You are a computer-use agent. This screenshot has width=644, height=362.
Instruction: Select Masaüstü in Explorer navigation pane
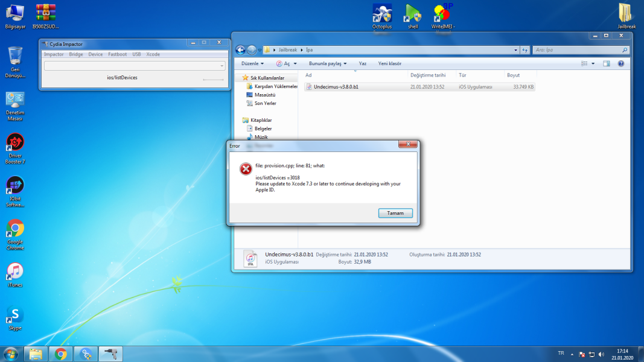tap(264, 95)
